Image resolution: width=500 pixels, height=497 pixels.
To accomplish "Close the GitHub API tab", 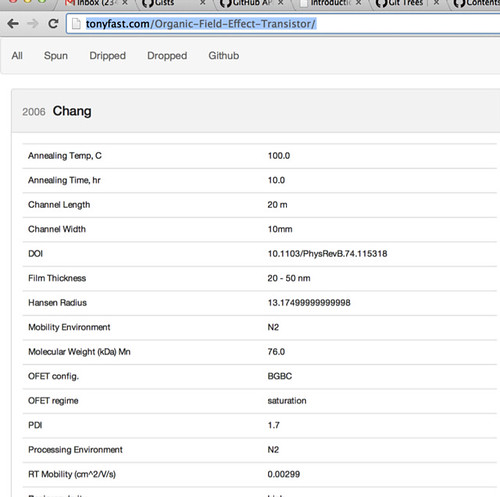I will tap(281, 3).
